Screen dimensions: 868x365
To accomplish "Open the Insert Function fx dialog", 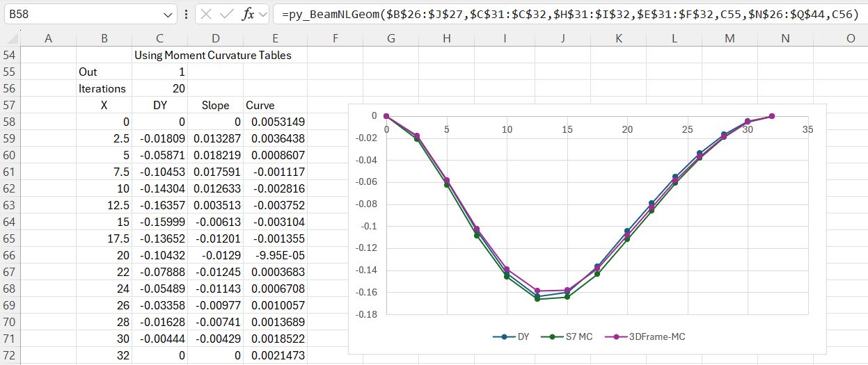I will point(248,15).
